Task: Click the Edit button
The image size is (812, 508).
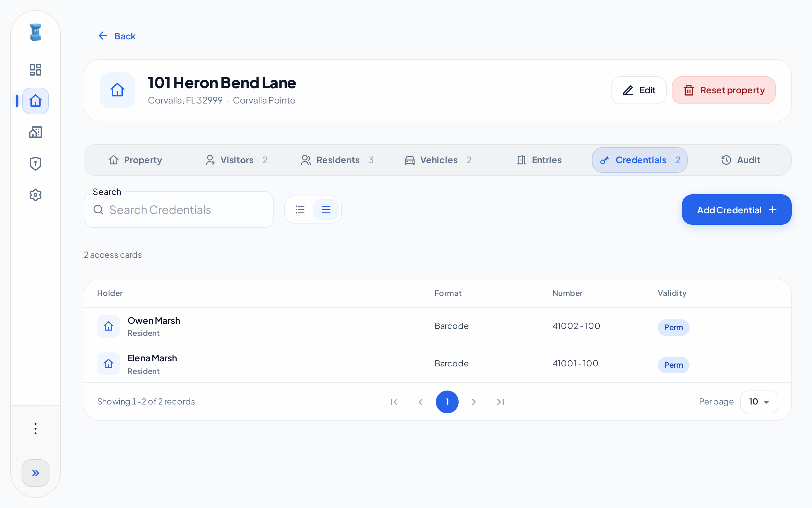Action: tap(638, 90)
